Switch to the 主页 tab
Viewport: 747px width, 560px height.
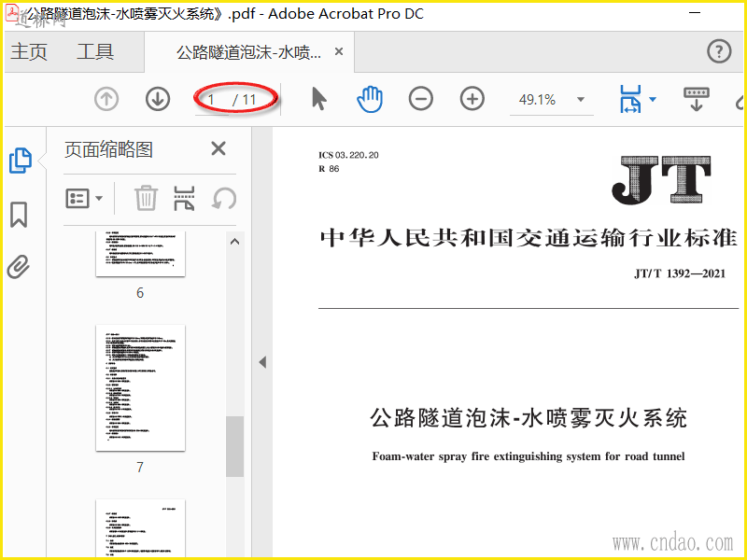click(x=29, y=51)
